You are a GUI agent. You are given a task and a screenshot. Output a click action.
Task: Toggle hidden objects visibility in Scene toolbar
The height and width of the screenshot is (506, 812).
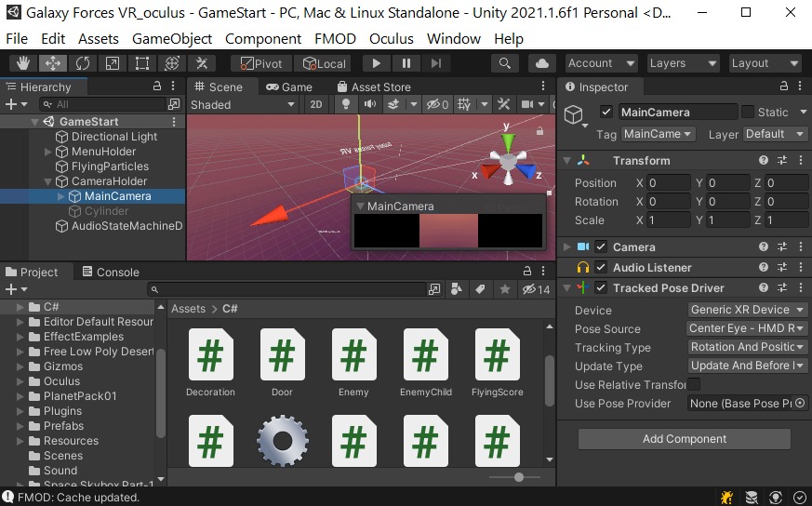[437, 104]
